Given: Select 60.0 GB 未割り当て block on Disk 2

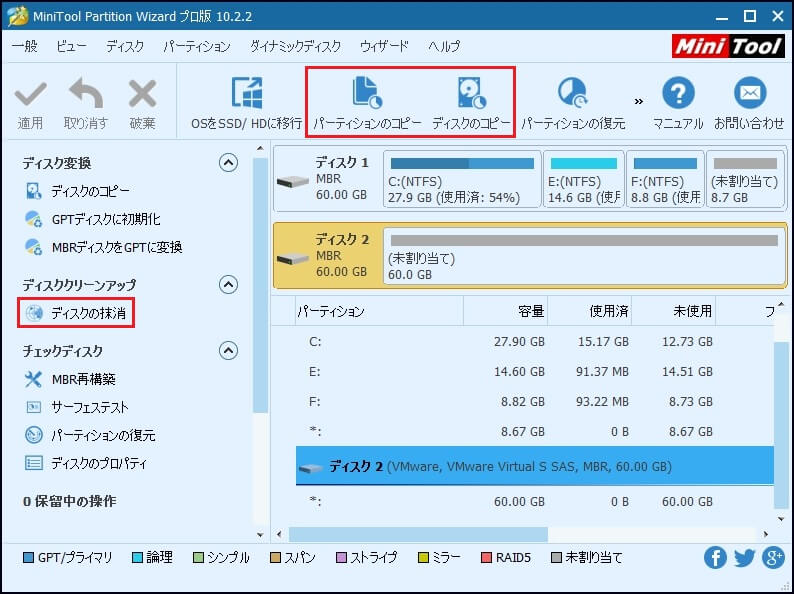Looking at the screenshot, I should tap(584, 256).
